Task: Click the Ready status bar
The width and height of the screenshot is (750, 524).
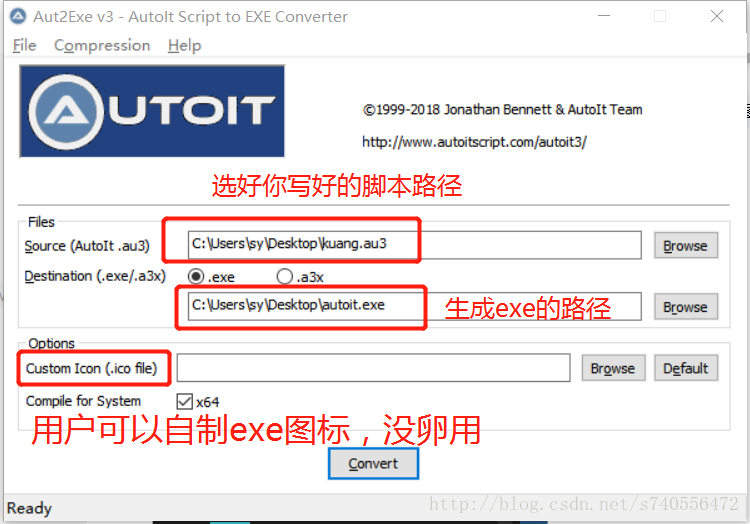Action: coord(374,507)
